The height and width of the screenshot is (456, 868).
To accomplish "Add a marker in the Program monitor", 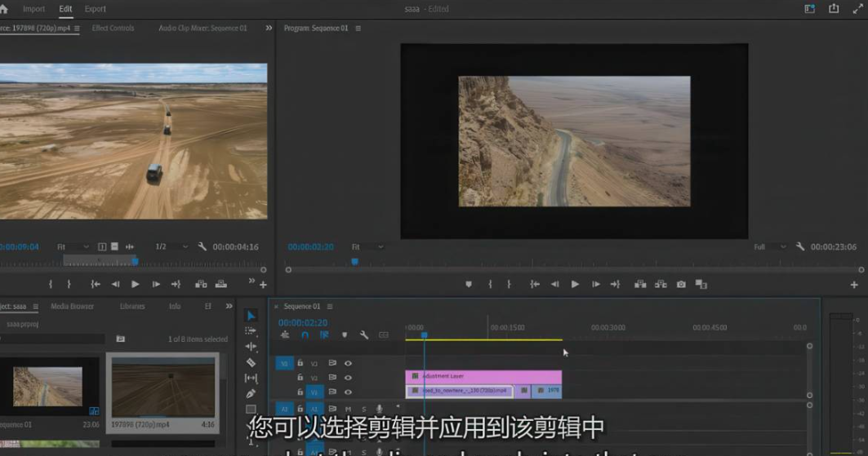I will [469, 285].
